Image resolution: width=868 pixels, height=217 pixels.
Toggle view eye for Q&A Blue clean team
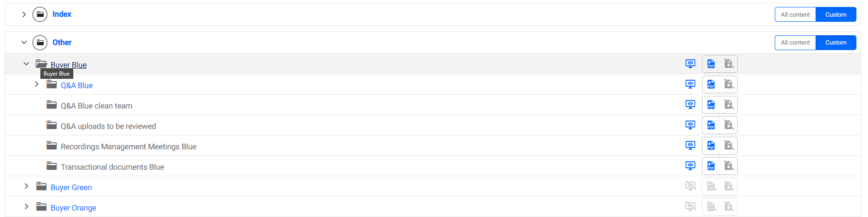(x=690, y=105)
